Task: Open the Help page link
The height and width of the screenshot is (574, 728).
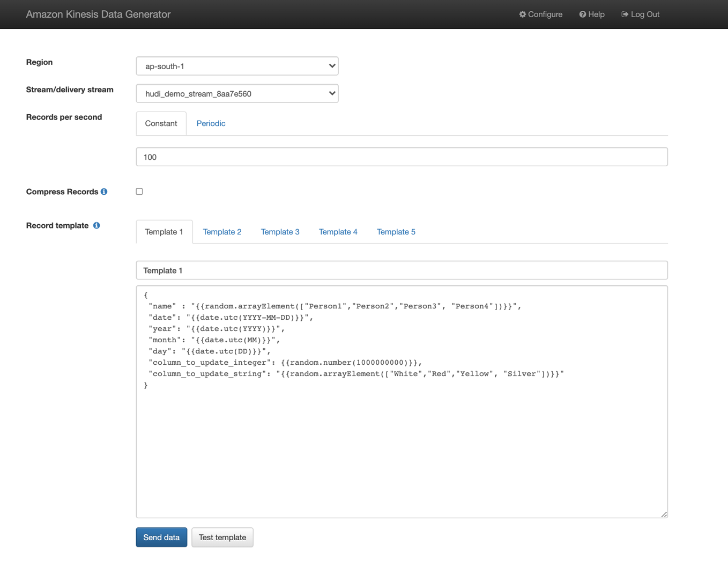Action: click(592, 14)
